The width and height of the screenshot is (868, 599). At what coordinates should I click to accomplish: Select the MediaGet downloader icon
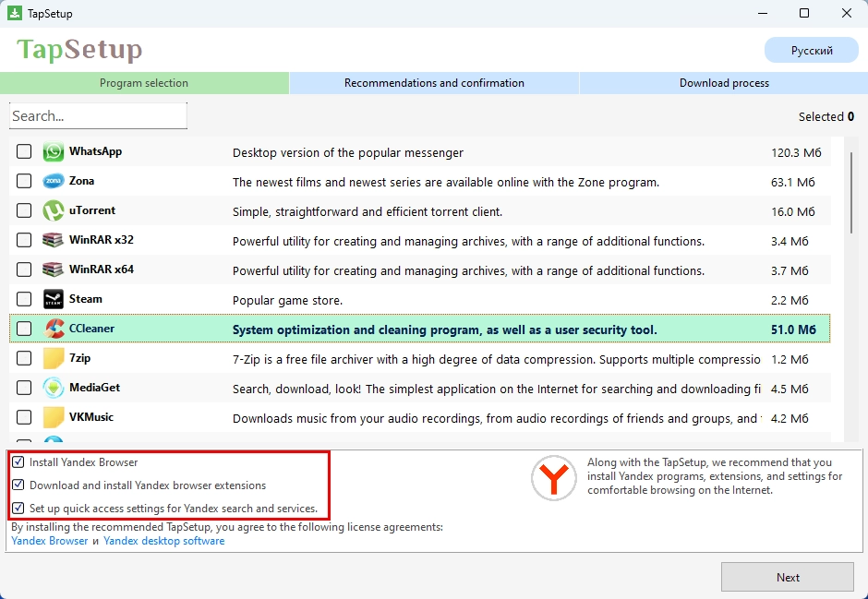pyautogui.click(x=53, y=388)
